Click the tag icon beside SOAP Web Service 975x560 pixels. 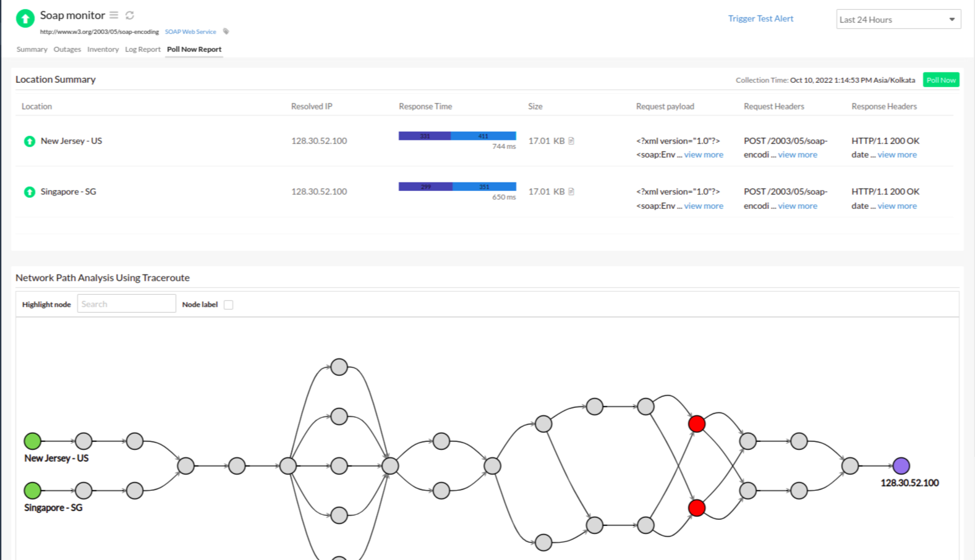pyautogui.click(x=226, y=32)
